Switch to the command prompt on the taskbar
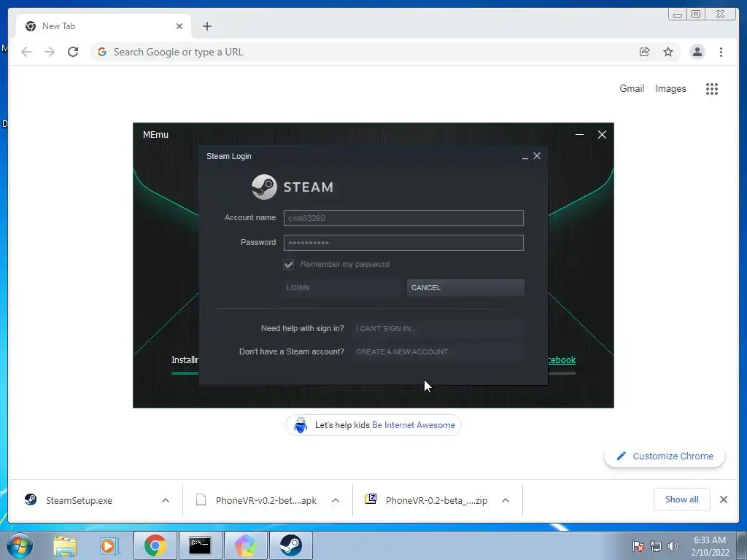 (x=200, y=545)
